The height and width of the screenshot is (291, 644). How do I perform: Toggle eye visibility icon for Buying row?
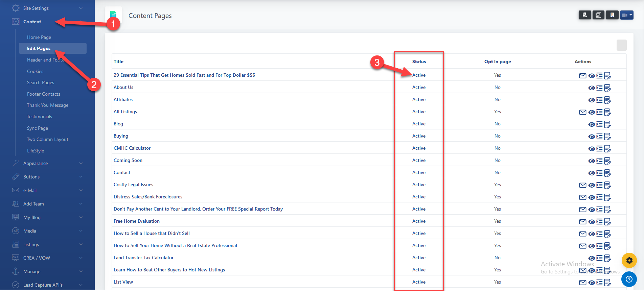(591, 137)
